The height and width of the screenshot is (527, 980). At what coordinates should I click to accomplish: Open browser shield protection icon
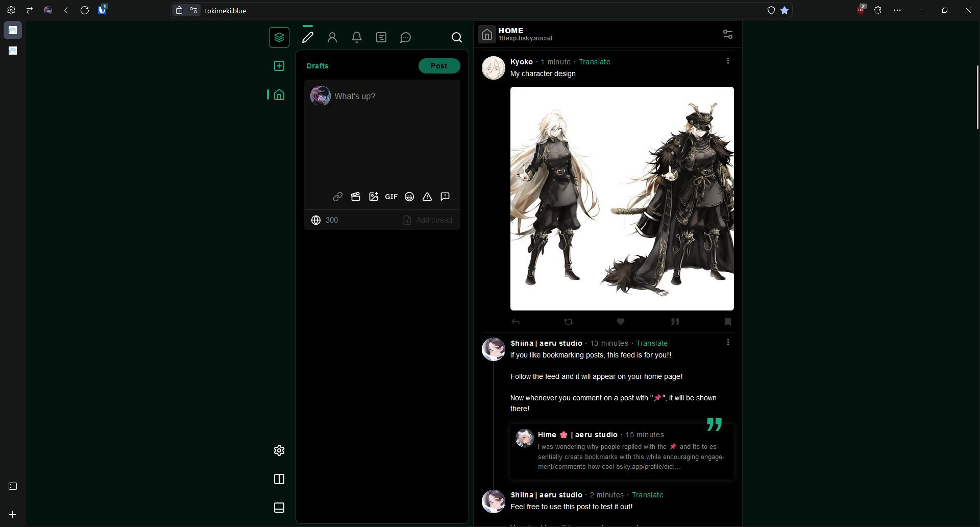(x=771, y=10)
